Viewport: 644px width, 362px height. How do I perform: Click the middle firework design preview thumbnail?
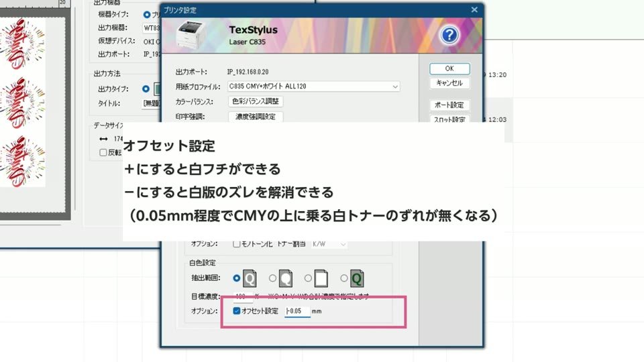tap(23, 103)
